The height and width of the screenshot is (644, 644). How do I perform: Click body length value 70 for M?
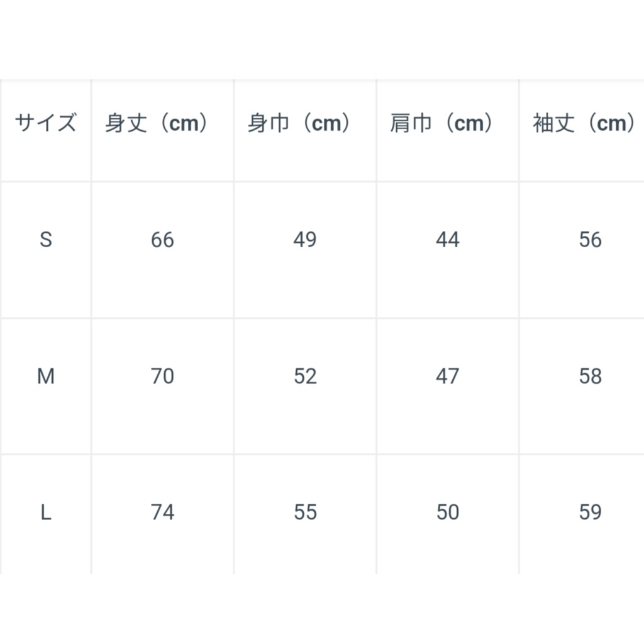tap(162, 376)
